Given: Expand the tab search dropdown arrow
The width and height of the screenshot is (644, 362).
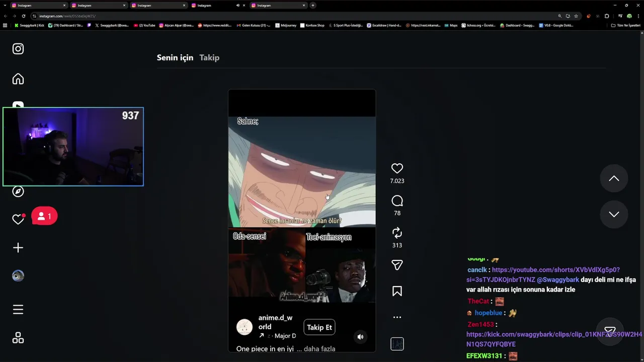Looking at the screenshot, I should click(5, 6).
